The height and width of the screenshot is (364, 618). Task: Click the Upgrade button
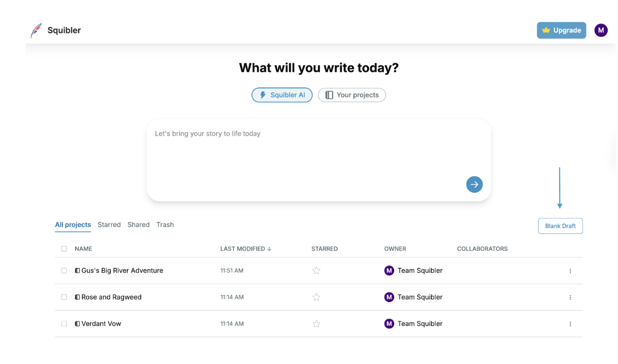point(561,30)
